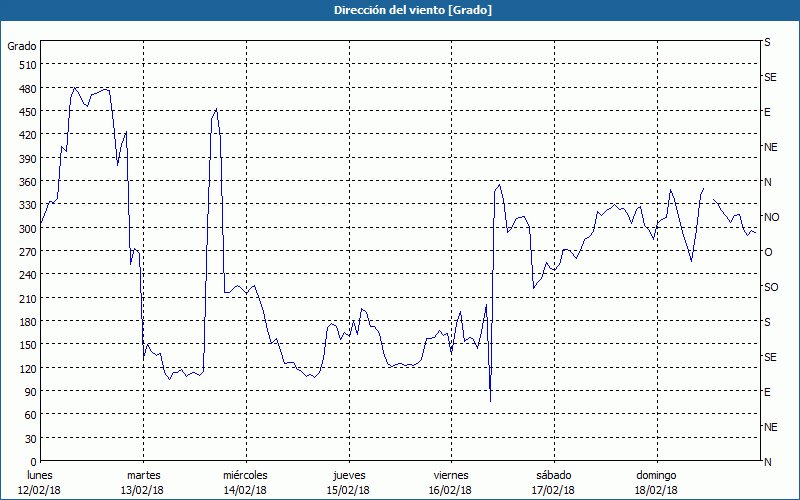Click the 270 value on the y-axis

coord(26,252)
